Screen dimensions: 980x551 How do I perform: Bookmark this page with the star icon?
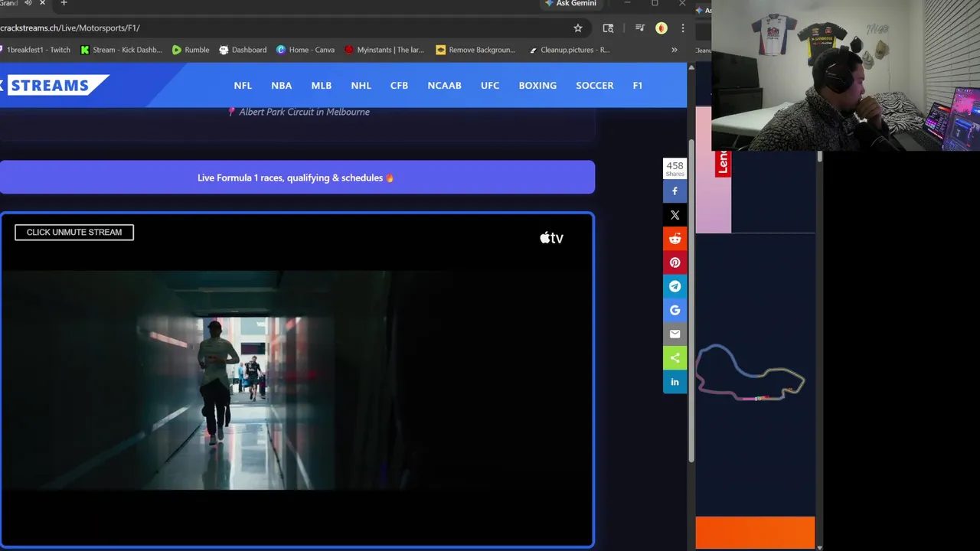[x=578, y=28]
